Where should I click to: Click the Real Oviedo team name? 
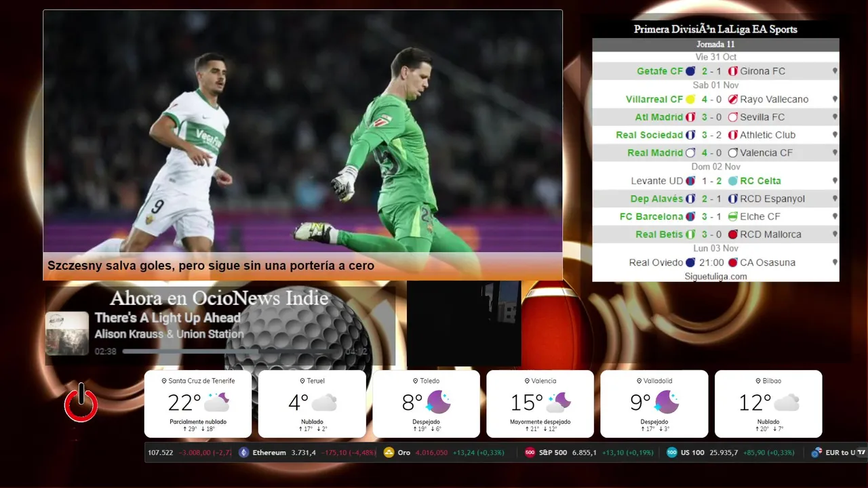656,262
